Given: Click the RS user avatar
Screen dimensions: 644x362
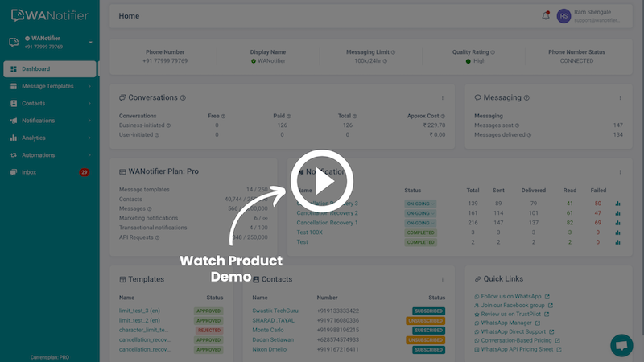Looking at the screenshot, I should 563,16.
